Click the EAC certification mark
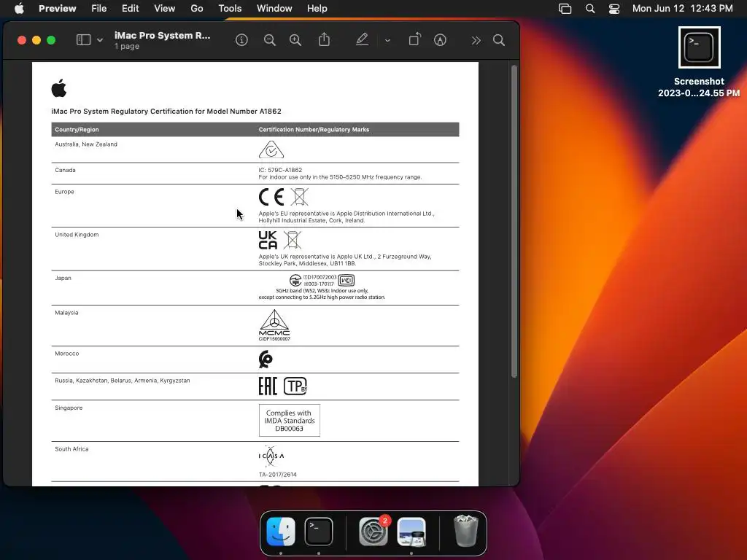The height and width of the screenshot is (560, 747). click(268, 386)
